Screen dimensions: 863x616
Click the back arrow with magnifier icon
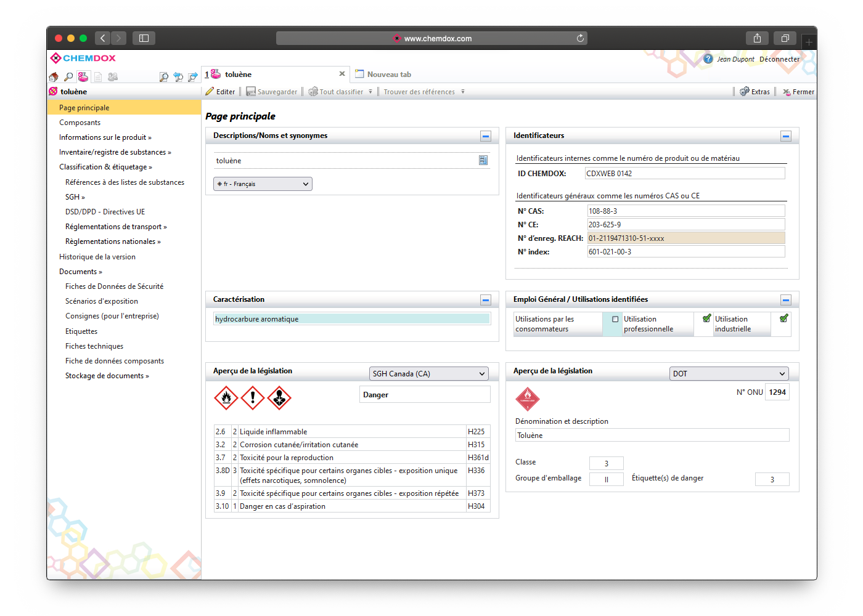click(178, 77)
